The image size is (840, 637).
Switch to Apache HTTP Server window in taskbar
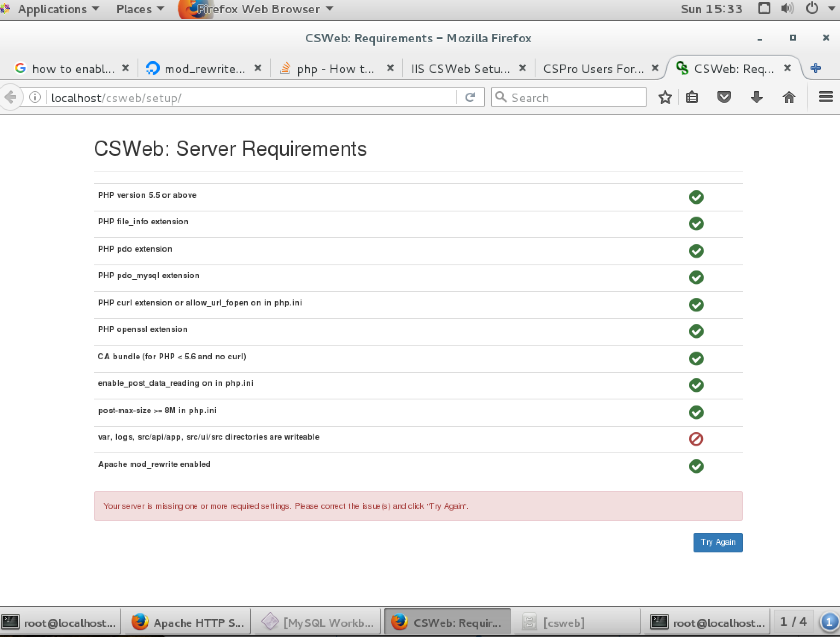click(x=188, y=622)
